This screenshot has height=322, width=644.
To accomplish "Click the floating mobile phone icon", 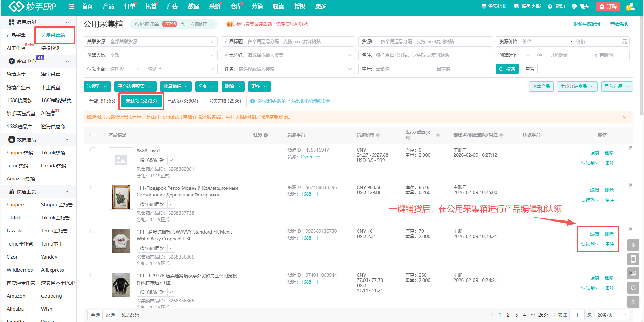I will point(633,259).
